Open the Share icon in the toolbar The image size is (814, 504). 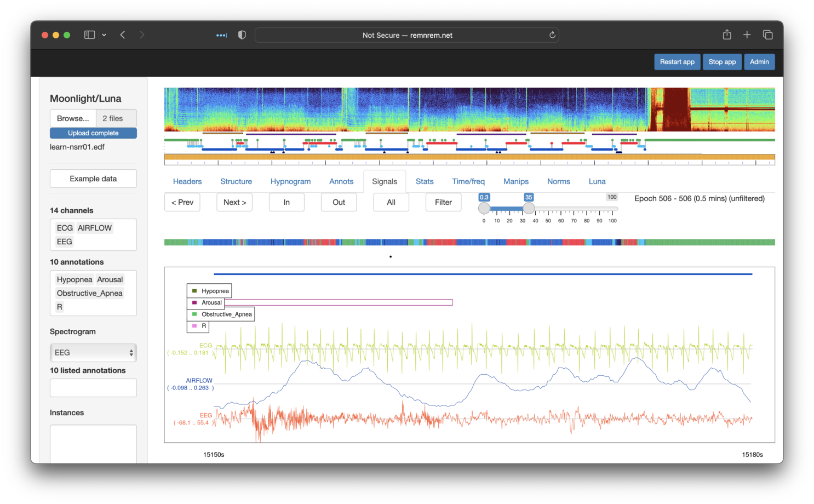727,35
